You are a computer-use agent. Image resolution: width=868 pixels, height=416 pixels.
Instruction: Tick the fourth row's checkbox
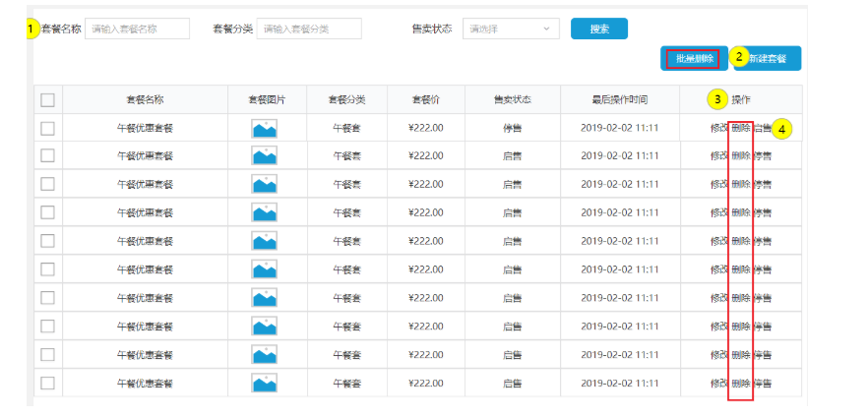pos(47,212)
